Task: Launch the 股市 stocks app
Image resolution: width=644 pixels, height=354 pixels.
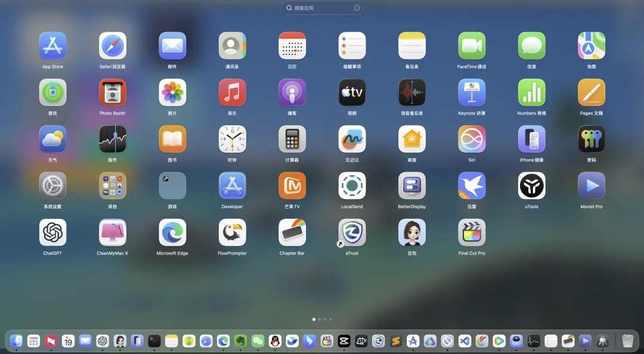Action: tap(113, 139)
